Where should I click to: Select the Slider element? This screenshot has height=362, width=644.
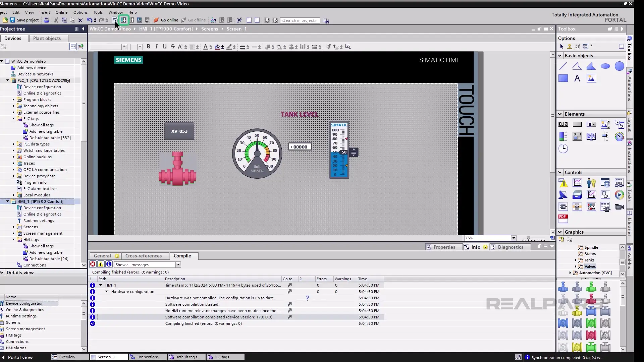pos(605,136)
